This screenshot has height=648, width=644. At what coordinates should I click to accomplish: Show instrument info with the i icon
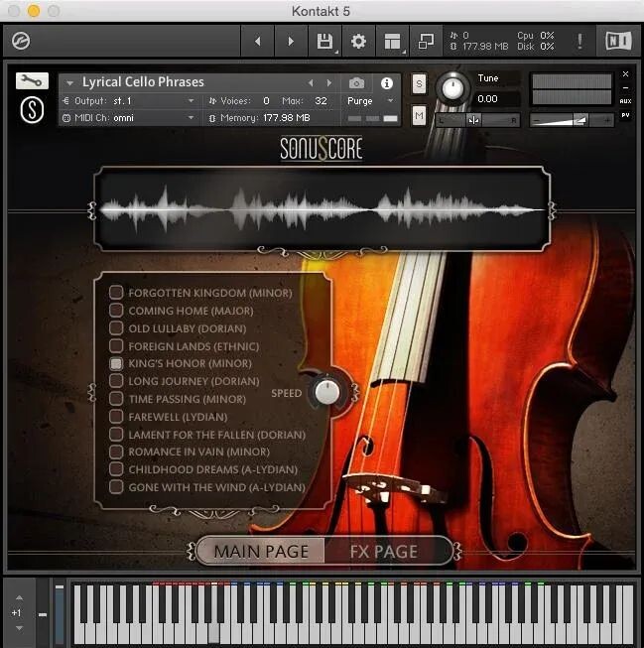pyautogui.click(x=387, y=83)
